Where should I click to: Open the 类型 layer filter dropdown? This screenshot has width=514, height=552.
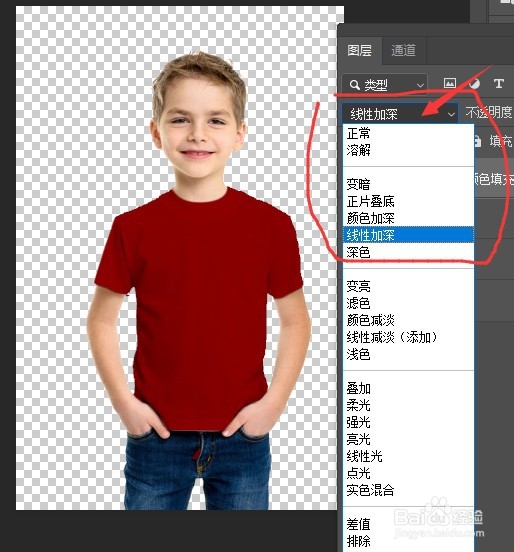pos(385,85)
